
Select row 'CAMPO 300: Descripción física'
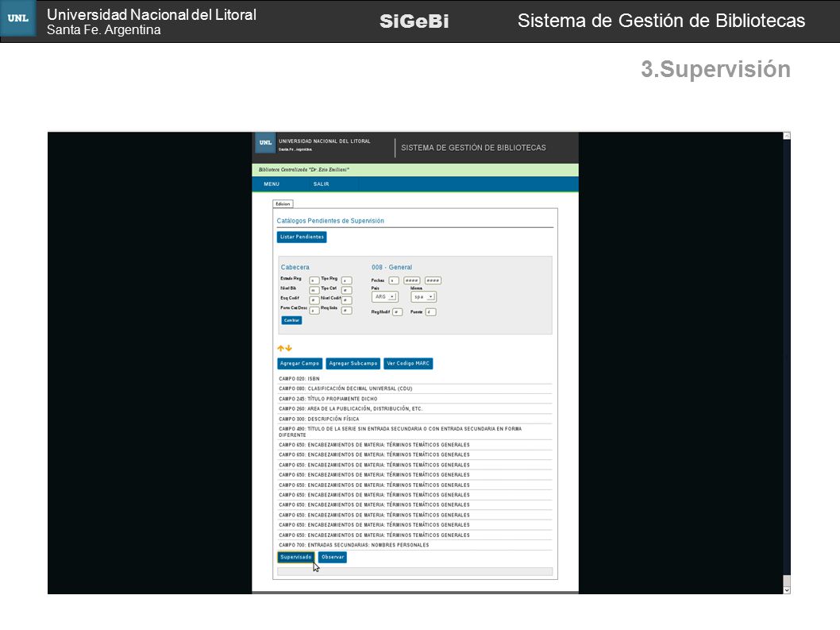tap(414, 419)
